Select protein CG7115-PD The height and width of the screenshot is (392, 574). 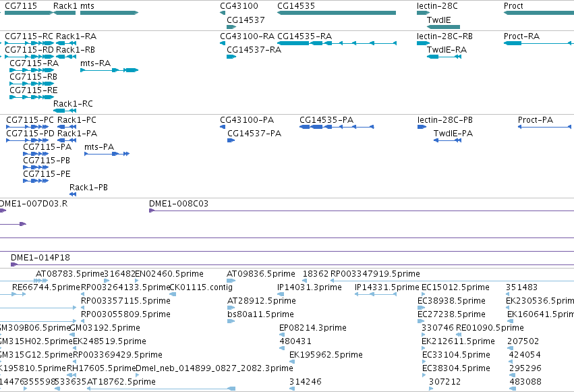(28, 140)
